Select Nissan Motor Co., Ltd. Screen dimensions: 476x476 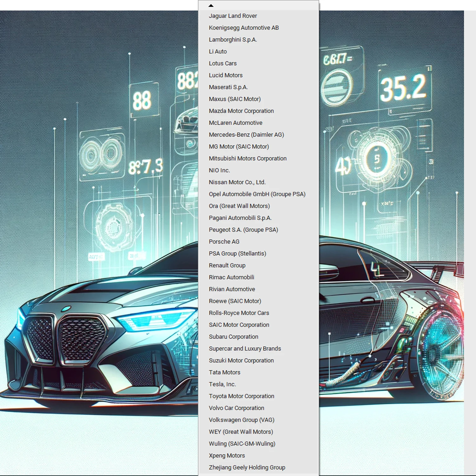click(237, 182)
